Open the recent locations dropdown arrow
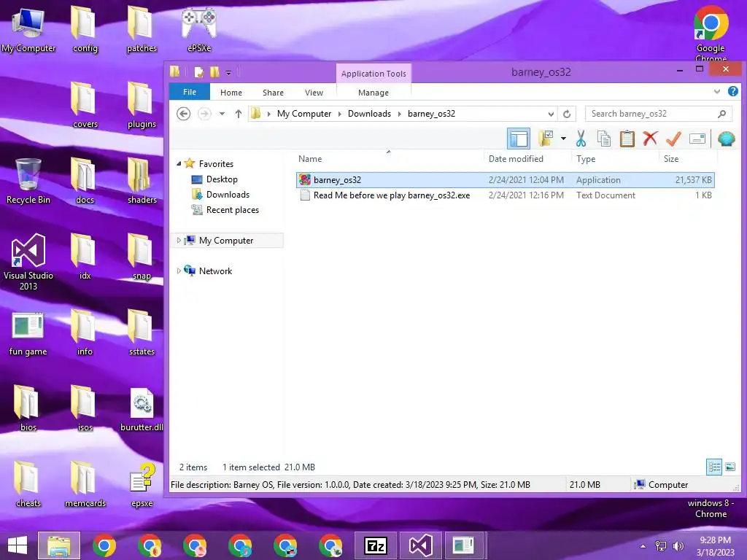747x560 pixels. point(222,114)
